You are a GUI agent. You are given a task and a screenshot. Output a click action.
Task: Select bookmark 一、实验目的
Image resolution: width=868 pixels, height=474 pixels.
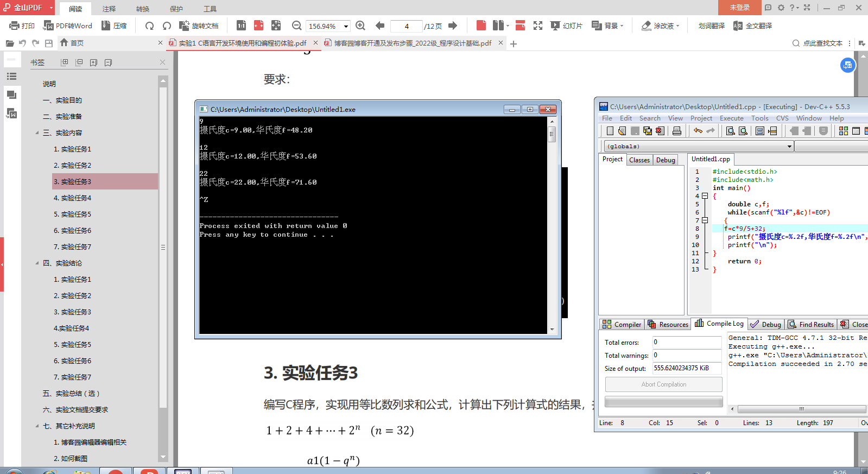point(62,100)
